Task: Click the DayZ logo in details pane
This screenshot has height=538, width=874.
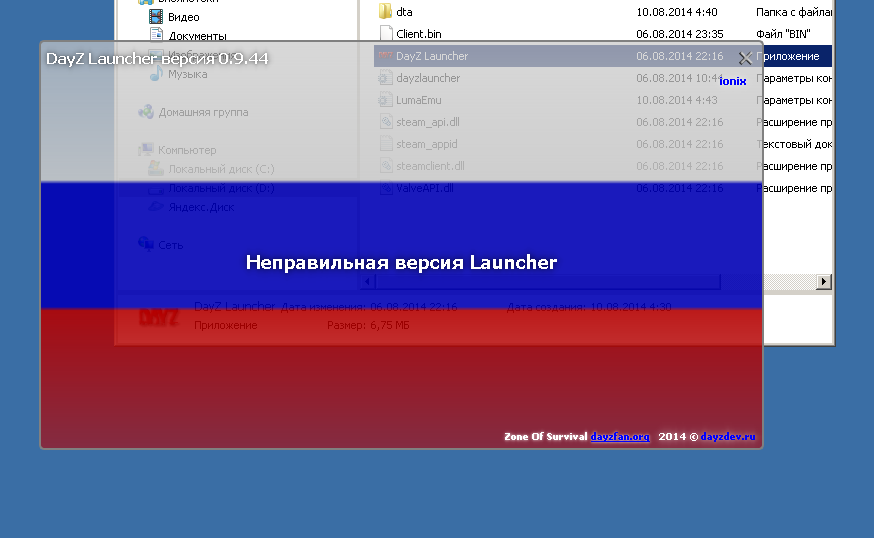Action: point(159,317)
